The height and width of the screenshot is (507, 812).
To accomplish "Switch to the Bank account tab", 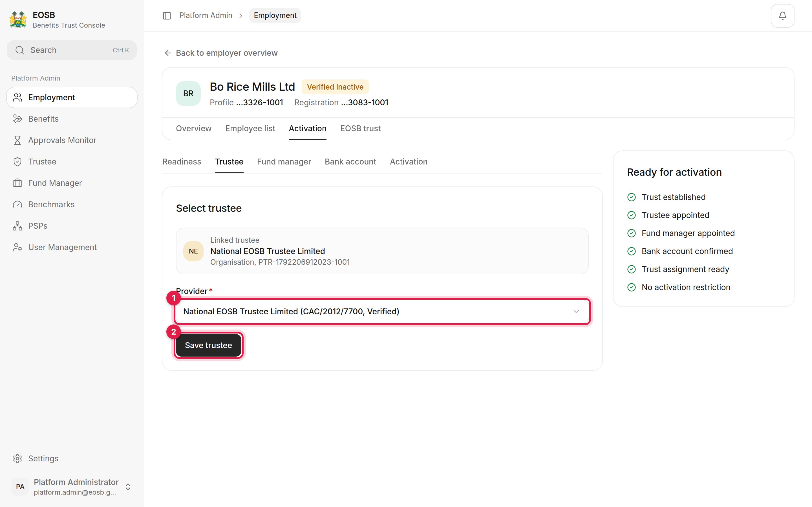I will pos(350,162).
